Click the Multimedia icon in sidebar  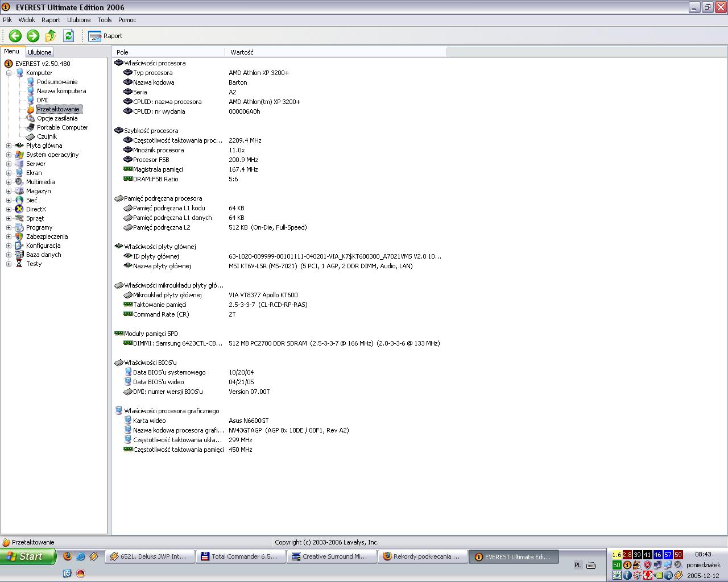19,182
